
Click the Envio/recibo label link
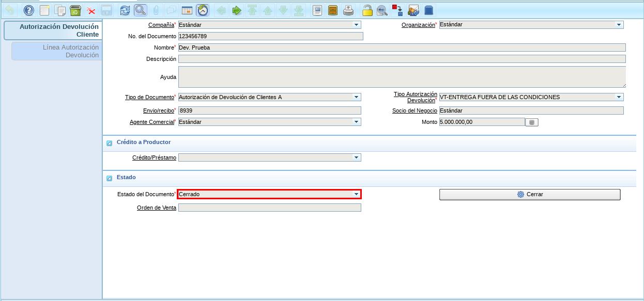click(x=159, y=110)
